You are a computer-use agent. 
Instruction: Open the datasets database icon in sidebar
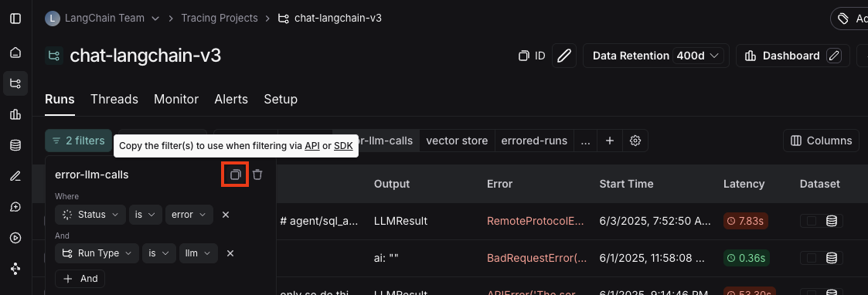pos(15,145)
